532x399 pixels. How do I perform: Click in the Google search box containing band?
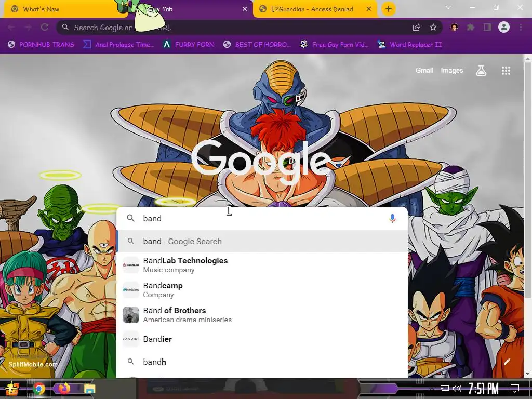[261, 218]
